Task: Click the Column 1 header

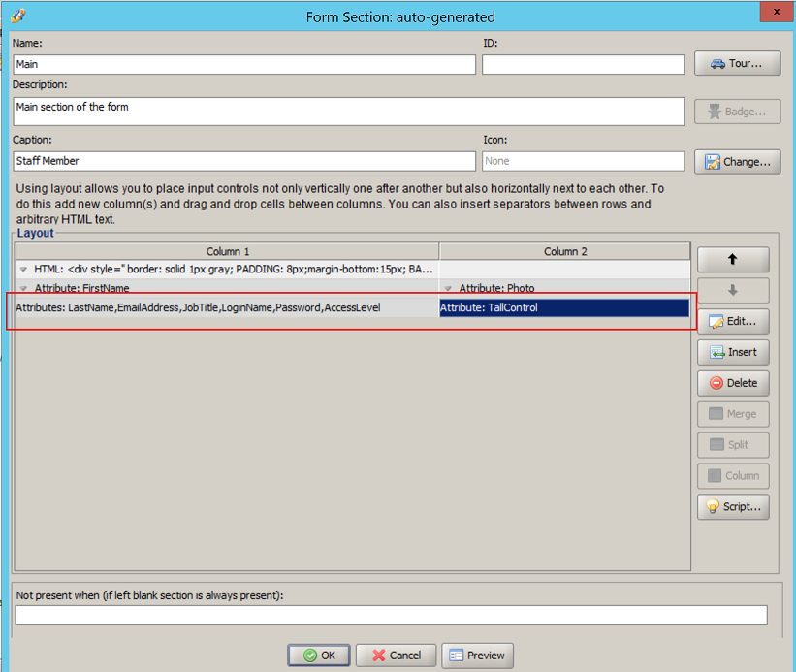Action: coord(227,252)
